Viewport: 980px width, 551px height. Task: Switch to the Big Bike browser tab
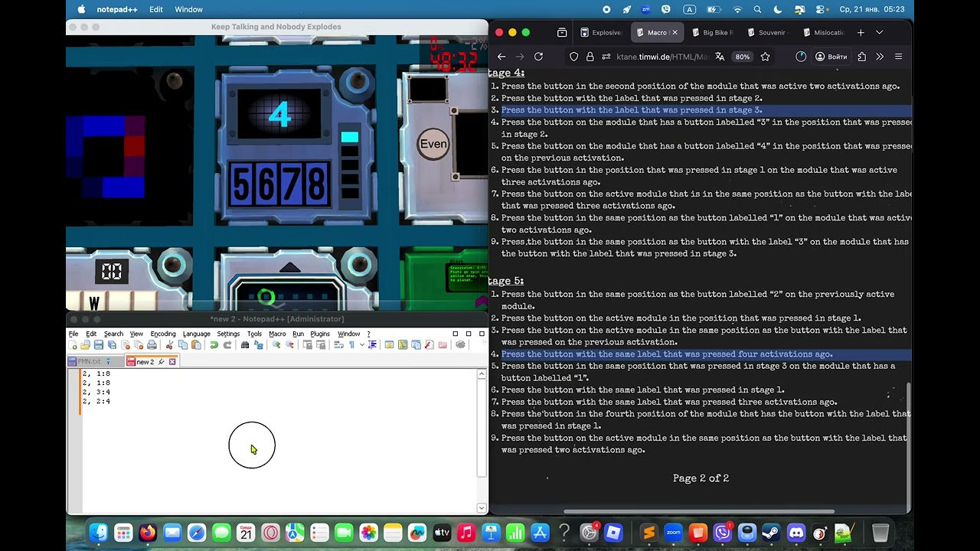click(x=712, y=33)
